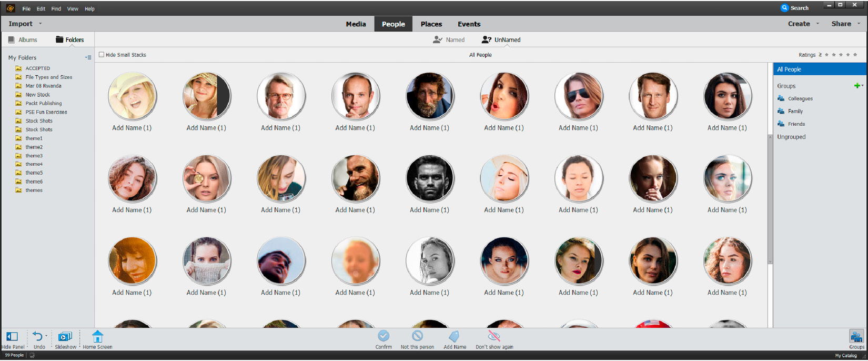Open the Find menu
868x361 pixels.
tap(56, 9)
